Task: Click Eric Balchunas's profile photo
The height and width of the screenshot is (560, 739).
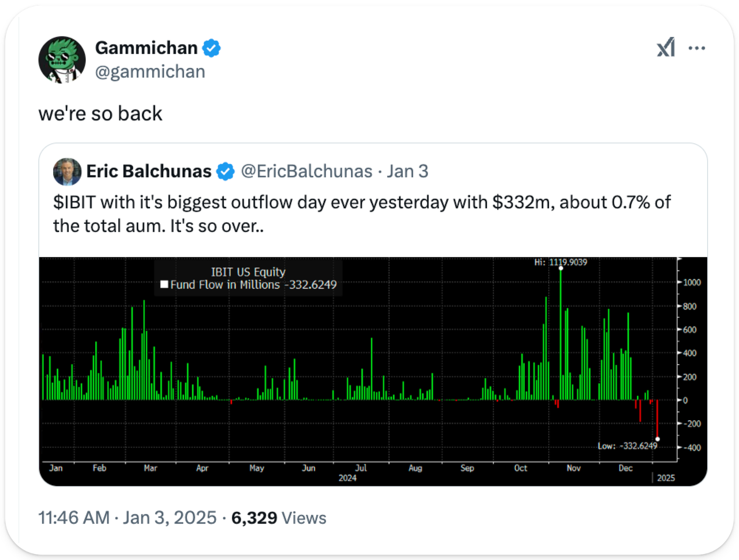Action: 67,172
